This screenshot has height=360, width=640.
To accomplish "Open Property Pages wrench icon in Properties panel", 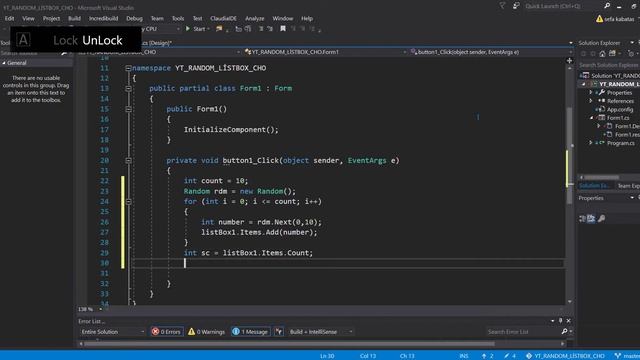I will point(601,219).
